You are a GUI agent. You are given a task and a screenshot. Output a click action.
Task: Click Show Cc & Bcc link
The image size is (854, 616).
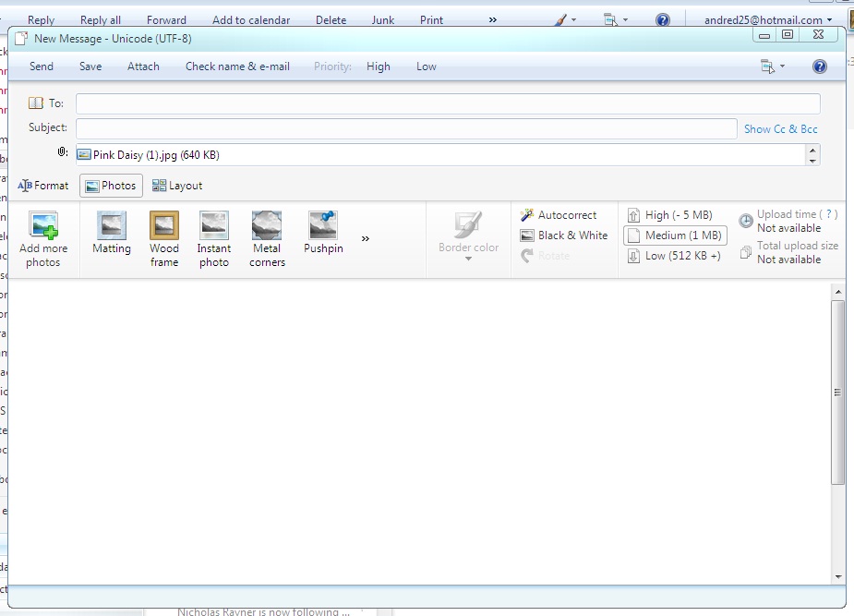click(780, 129)
